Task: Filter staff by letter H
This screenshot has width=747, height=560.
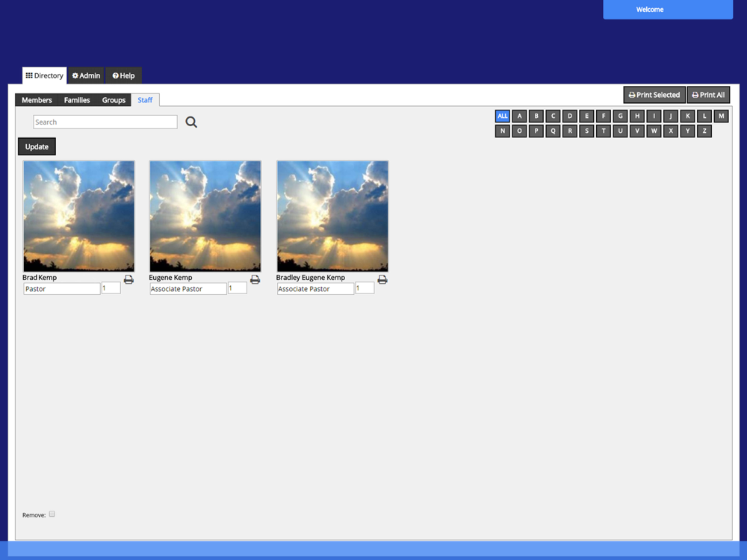Action: 637,116
